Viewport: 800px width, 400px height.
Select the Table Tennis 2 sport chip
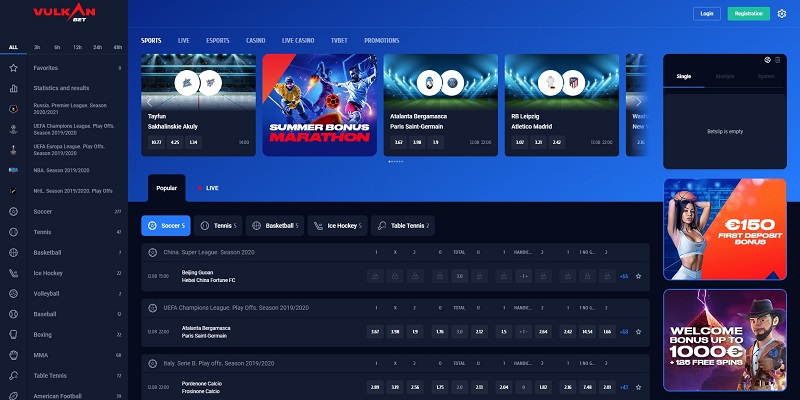tap(403, 226)
